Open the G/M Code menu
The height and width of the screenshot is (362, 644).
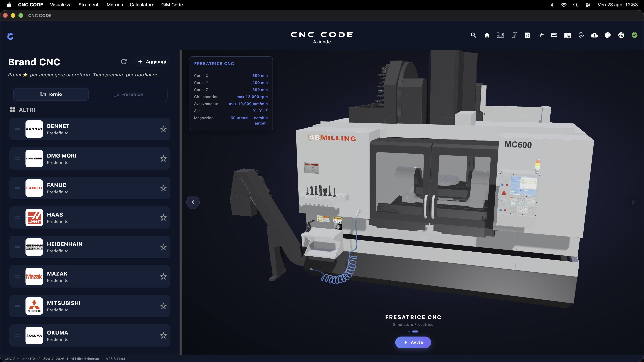click(172, 5)
